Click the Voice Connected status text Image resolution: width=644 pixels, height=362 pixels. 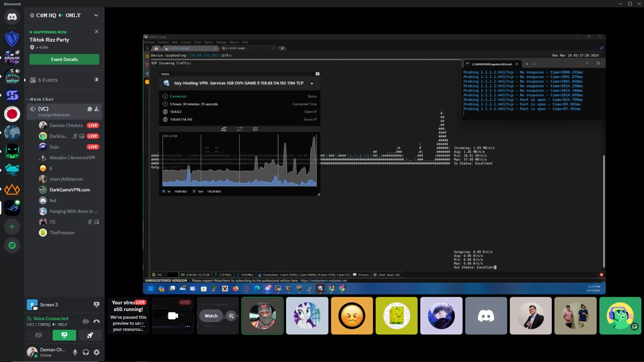click(51, 318)
